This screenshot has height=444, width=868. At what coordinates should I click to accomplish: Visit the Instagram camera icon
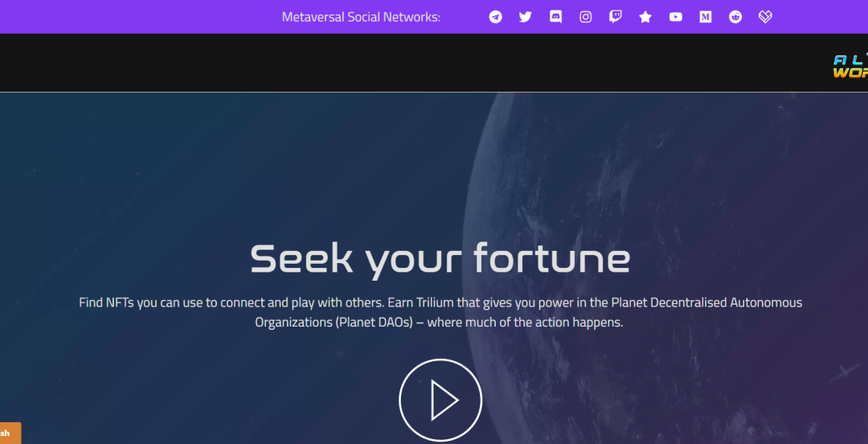(x=586, y=17)
